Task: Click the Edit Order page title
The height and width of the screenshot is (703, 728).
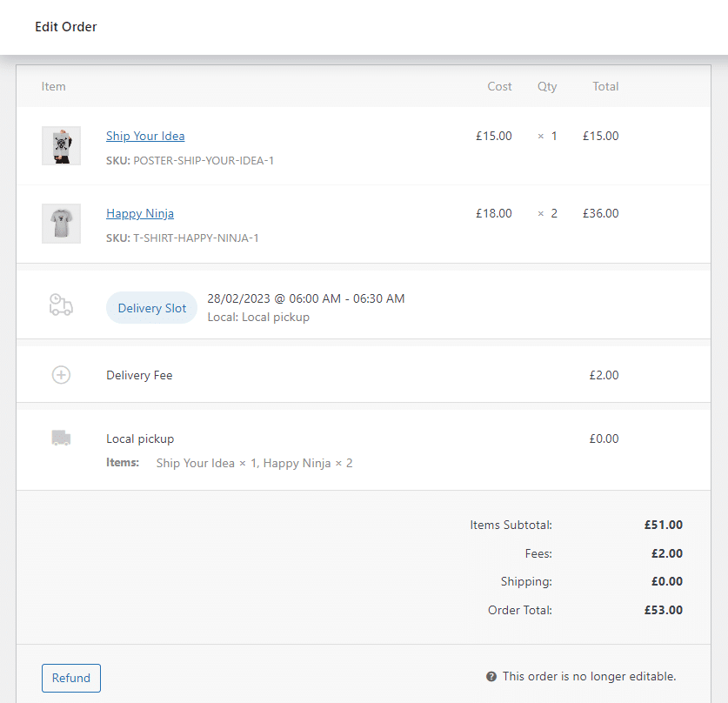Action: point(66,27)
